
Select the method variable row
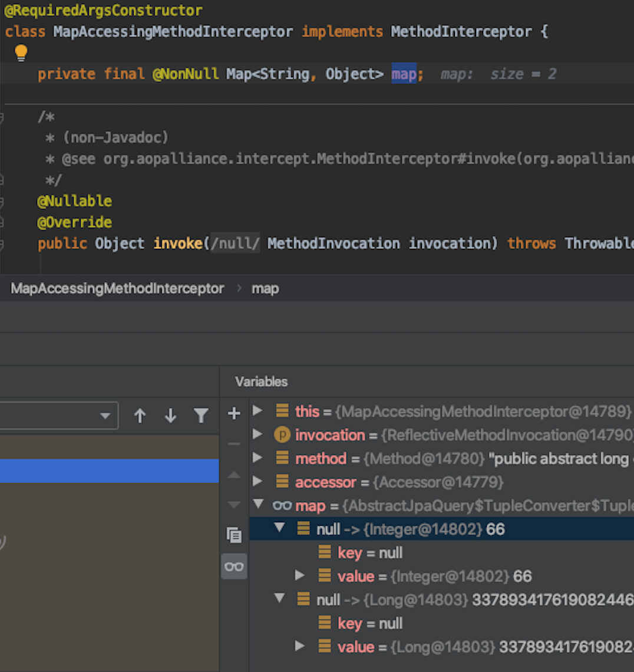(x=321, y=459)
